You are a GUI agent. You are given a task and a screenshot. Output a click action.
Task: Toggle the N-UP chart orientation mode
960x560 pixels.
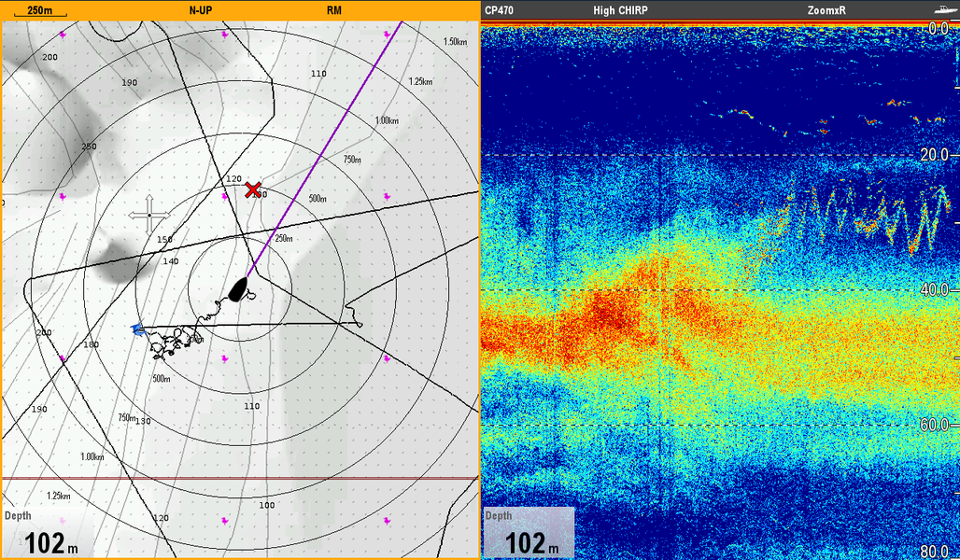(203, 10)
